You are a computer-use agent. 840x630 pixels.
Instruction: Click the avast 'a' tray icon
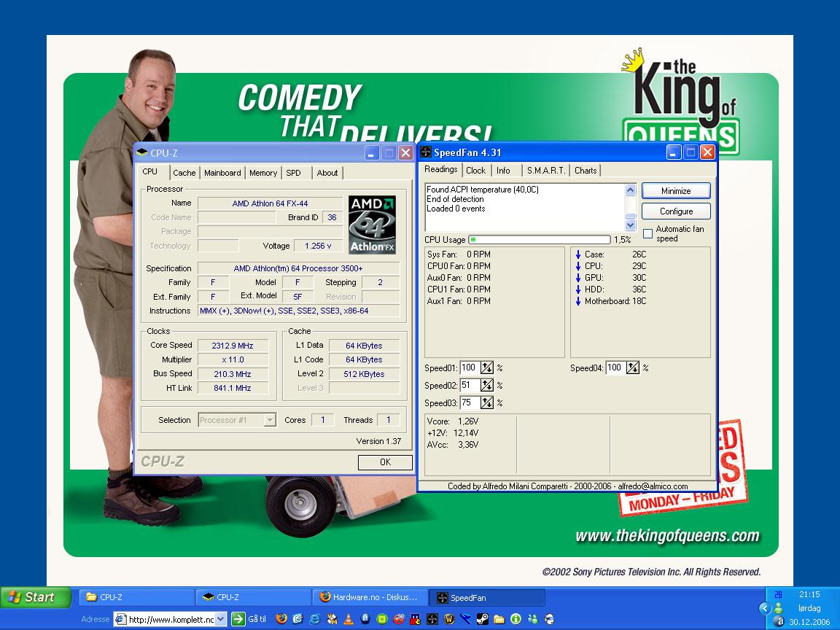780,621
